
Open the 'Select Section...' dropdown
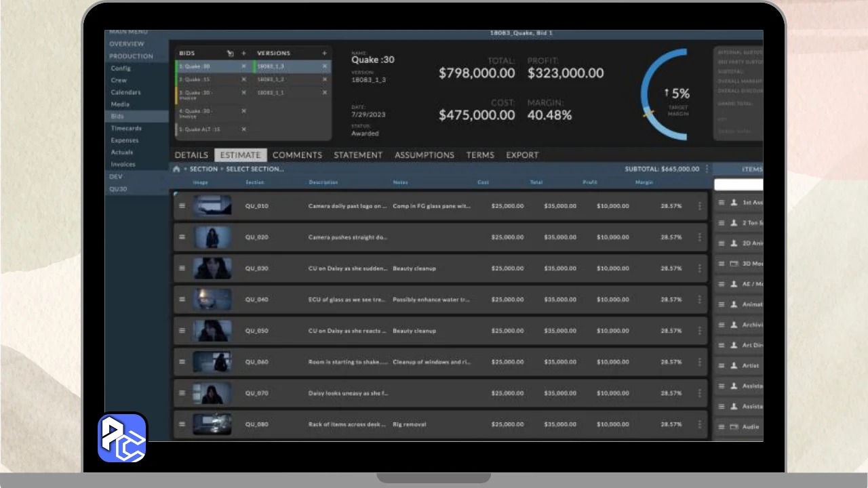[x=255, y=169]
